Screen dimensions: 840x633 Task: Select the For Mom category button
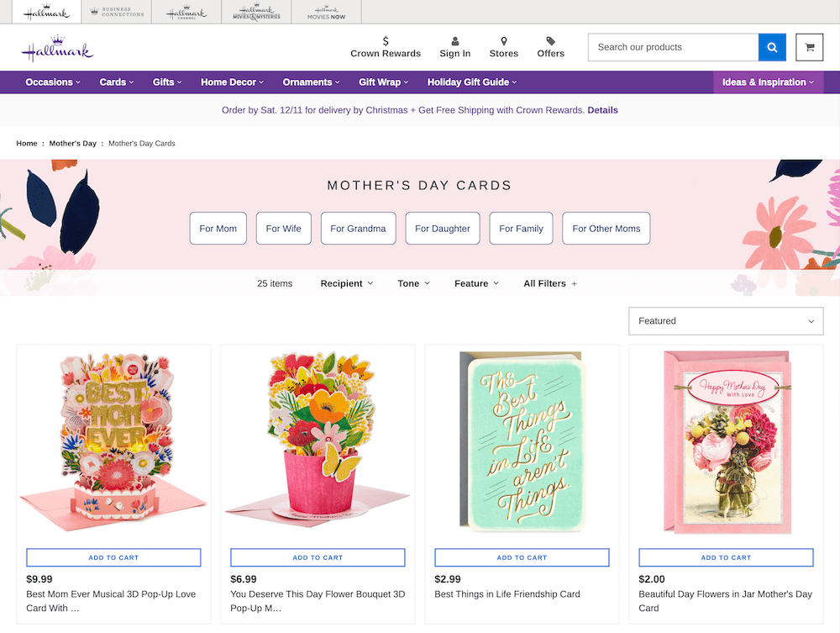[218, 229]
